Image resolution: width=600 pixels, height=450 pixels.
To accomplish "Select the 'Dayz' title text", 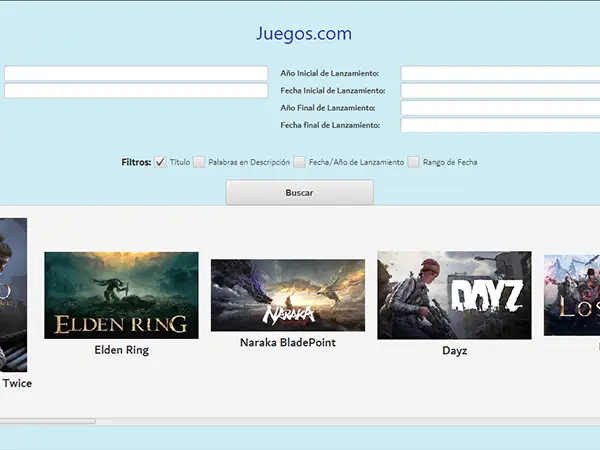I will click(455, 351).
